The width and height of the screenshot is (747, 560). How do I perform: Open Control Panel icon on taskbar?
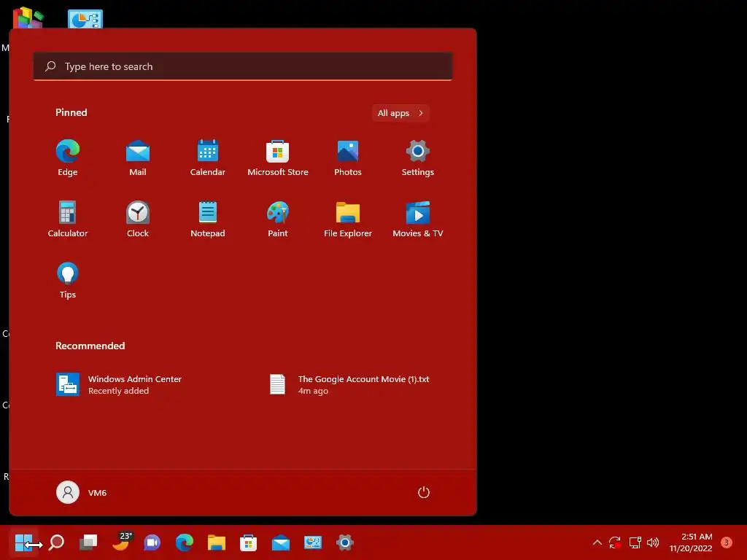pyautogui.click(x=313, y=542)
